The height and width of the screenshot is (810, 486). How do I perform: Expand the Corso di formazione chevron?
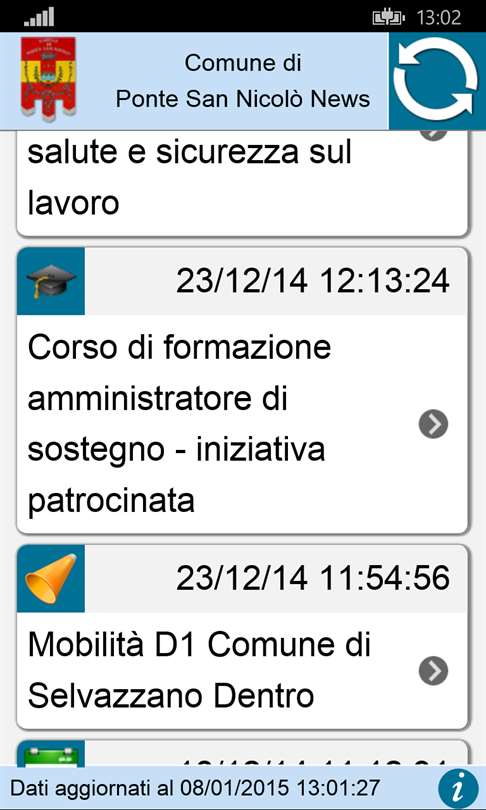[x=433, y=424]
